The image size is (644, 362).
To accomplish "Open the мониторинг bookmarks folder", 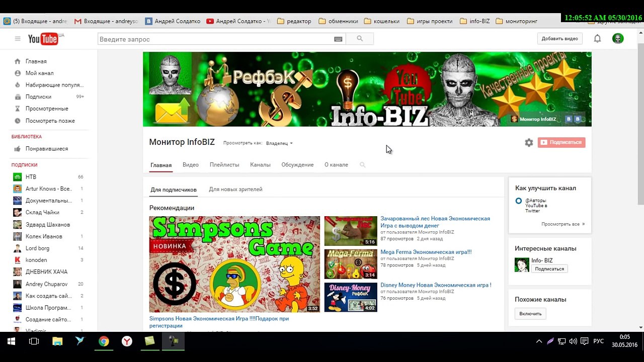I will click(x=517, y=21).
